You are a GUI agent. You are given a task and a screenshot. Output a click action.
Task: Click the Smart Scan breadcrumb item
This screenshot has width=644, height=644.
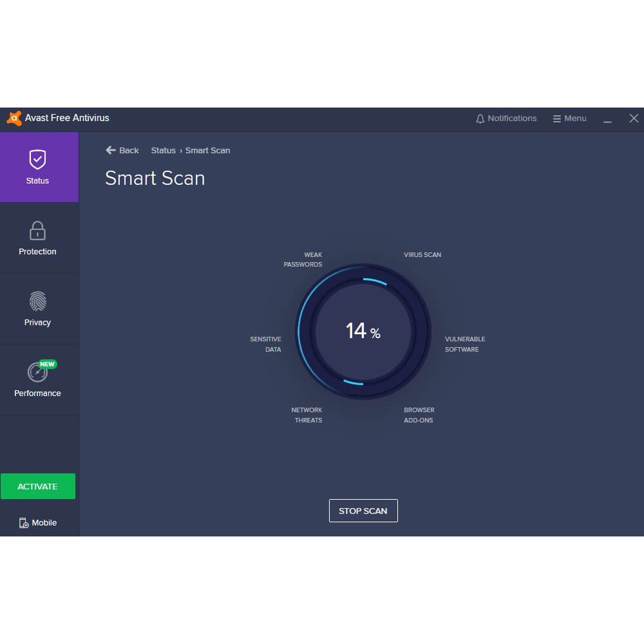pos(207,150)
